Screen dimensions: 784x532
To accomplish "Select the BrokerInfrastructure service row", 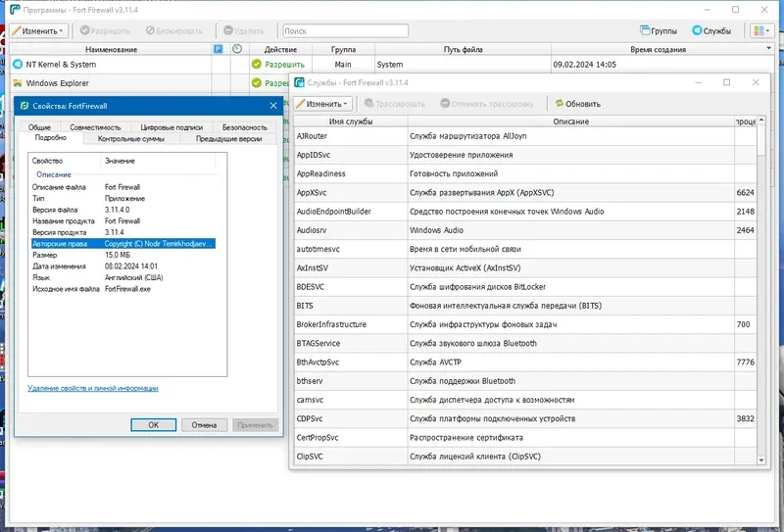I will 525,324.
